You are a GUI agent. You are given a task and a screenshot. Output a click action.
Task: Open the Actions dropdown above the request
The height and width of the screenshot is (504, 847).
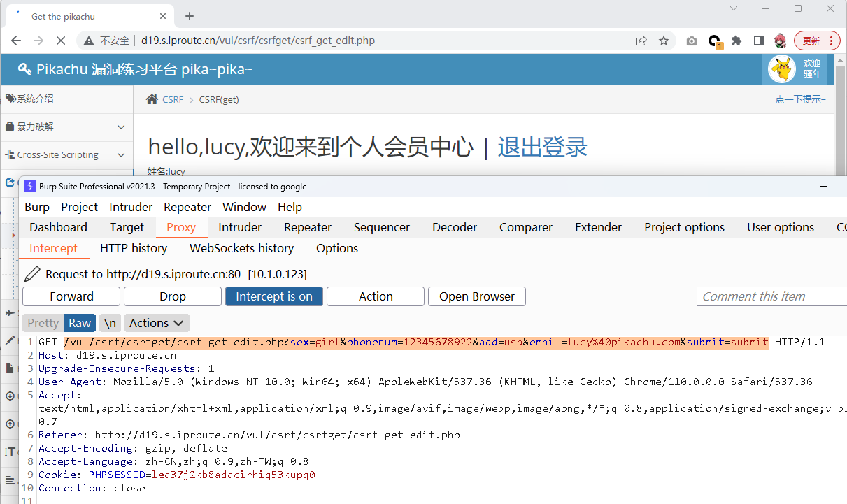point(157,323)
